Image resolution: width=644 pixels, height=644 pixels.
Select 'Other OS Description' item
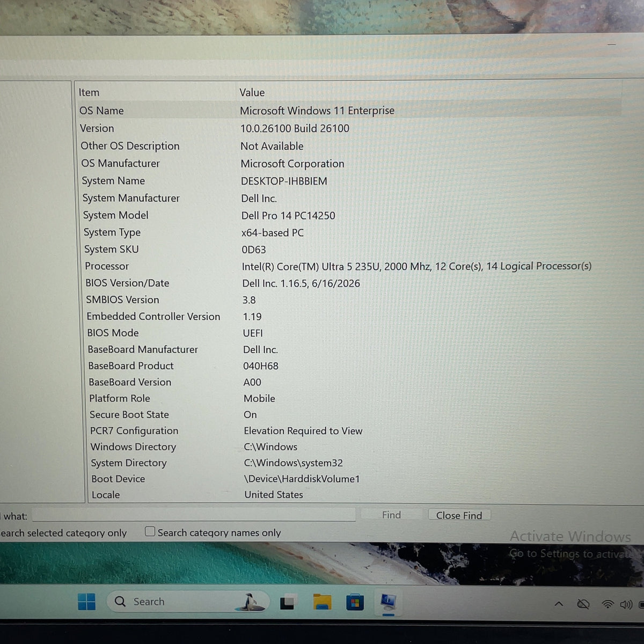click(x=130, y=146)
